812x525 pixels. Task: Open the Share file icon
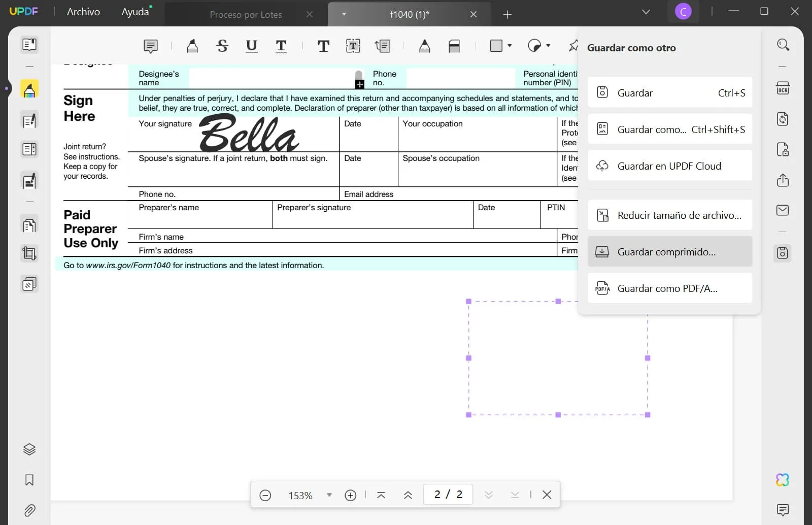click(783, 180)
